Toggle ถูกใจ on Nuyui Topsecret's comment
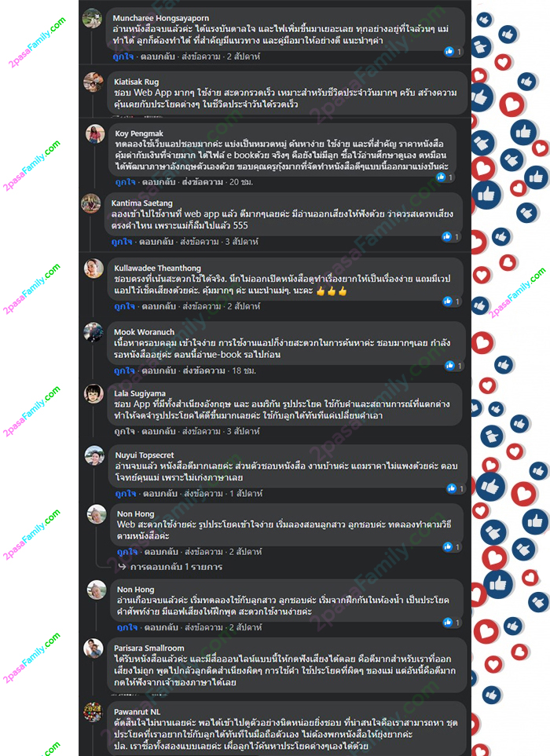Viewport: 550px width, 756px height. (126, 493)
